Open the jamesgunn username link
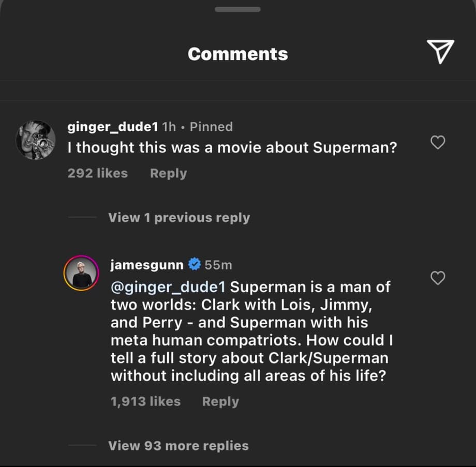Screen dimensions: 476x467 click(147, 265)
